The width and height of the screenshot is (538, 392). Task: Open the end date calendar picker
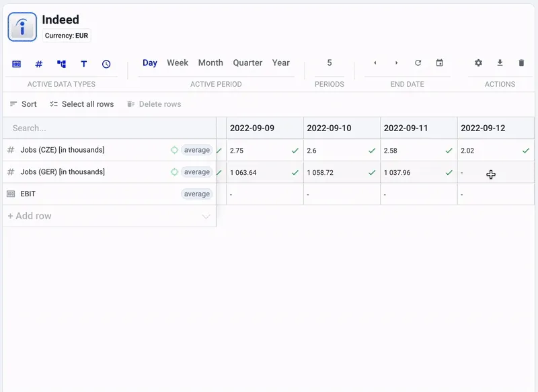point(440,63)
